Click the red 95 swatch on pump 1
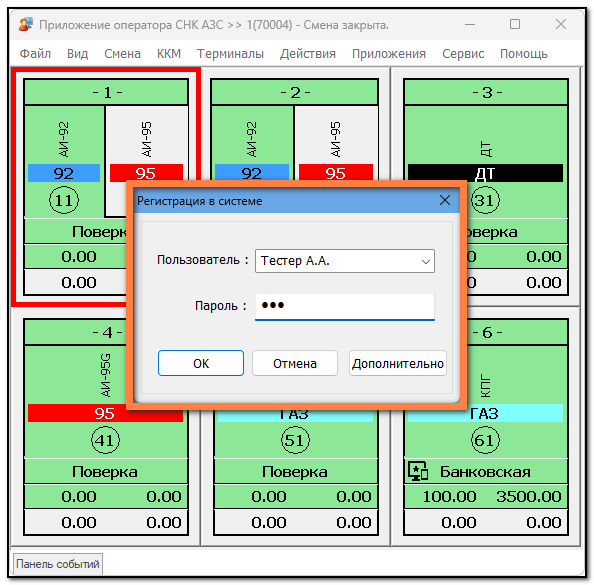594x585 pixels. coord(146,172)
